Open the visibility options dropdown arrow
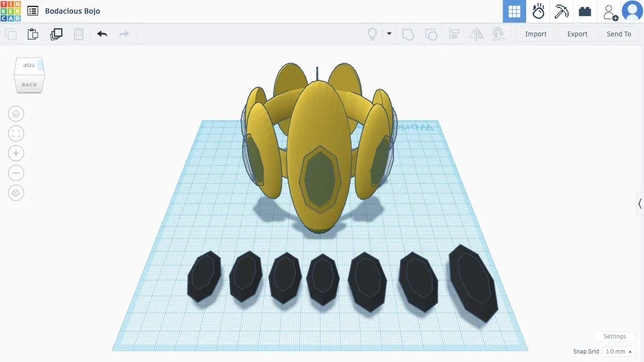Screen dimensions: 644x362 (389, 33)
